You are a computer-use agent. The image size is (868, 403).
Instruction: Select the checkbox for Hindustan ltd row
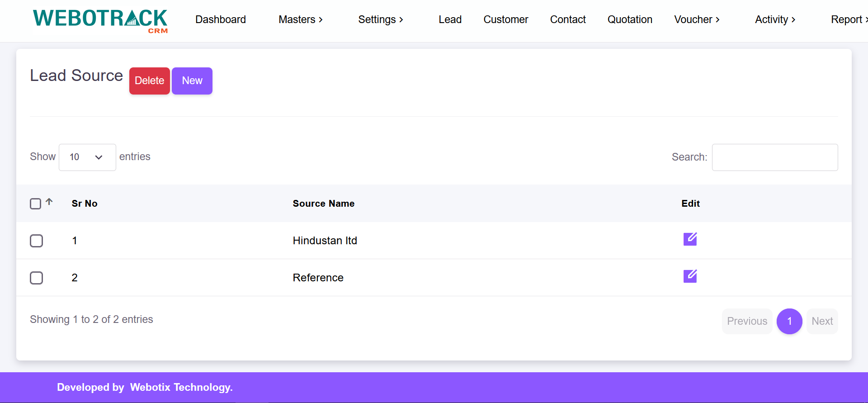(37, 241)
